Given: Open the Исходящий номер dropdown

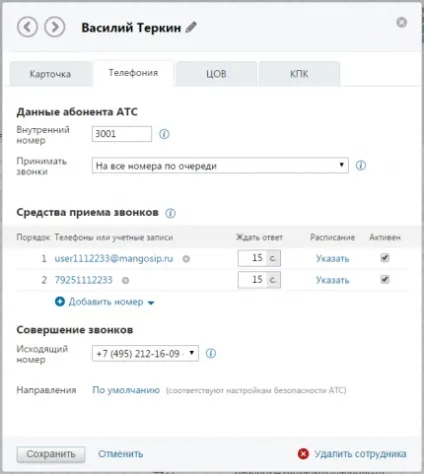Looking at the screenshot, I should (145, 353).
